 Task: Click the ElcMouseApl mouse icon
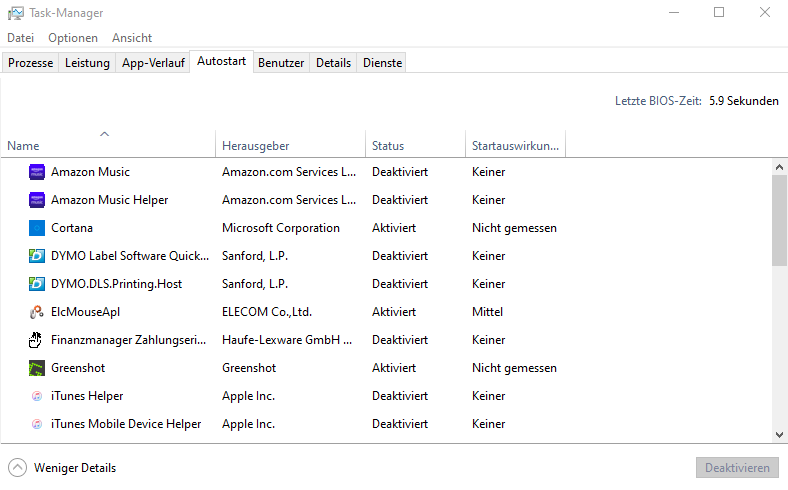coord(37,312)
